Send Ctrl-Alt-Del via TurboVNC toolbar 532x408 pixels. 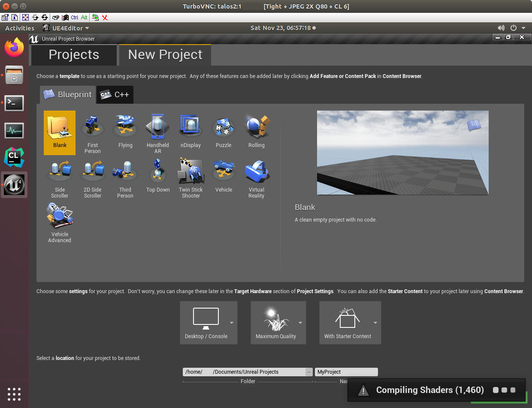(x=55, y=18)
